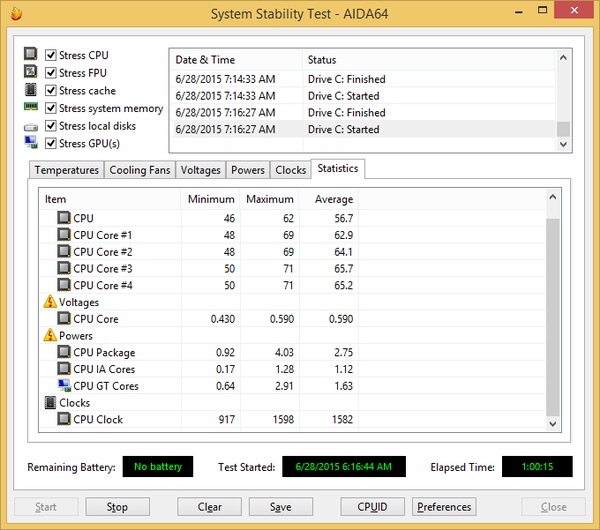The image size is (600, 530).
Task: Uncheck the Stress CPU checkbox
Action: [51, 55]
